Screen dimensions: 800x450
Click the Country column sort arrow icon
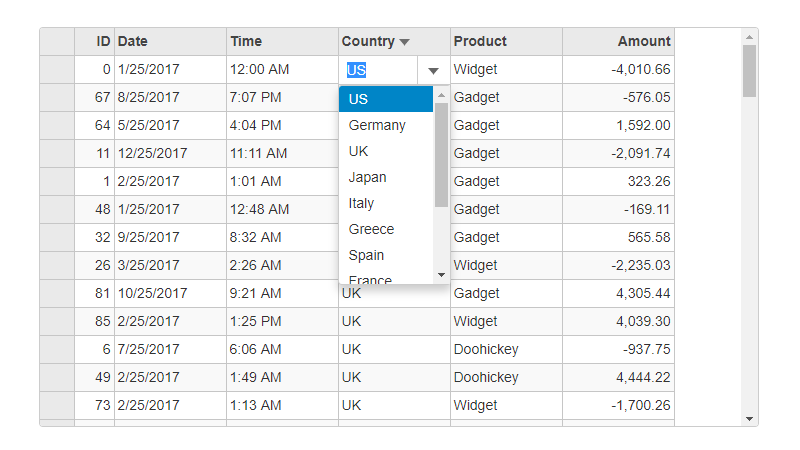[405, 42]
